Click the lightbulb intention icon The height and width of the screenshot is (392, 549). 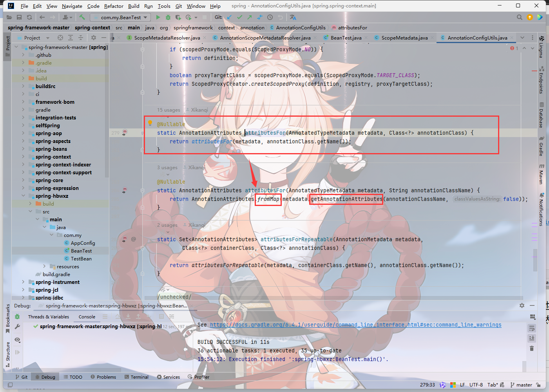150,123
